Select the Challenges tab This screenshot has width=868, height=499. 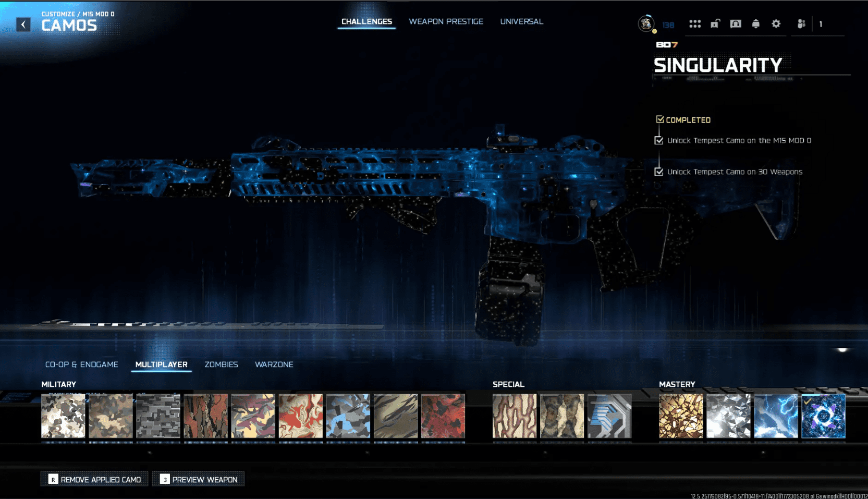coord(366,21)
